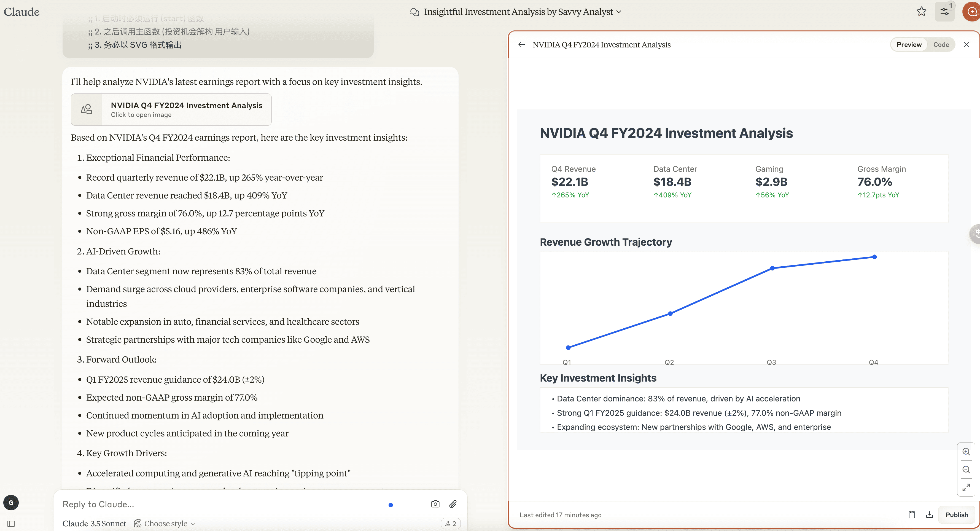
Task: Click the 'Key Investment Insights' heading
Action: pyautogui.click(x=598, y=378)
